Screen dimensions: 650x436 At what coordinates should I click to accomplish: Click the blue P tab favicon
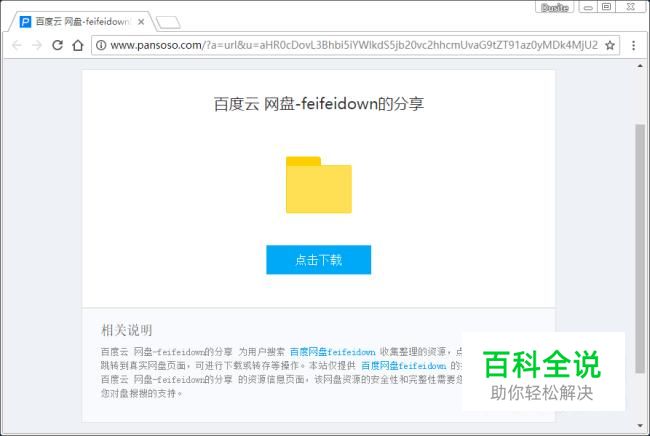click(25, 22)
